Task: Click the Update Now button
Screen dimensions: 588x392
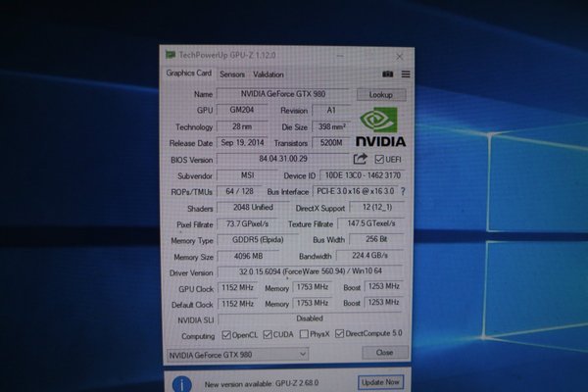Action: click(x=380, y=382)
